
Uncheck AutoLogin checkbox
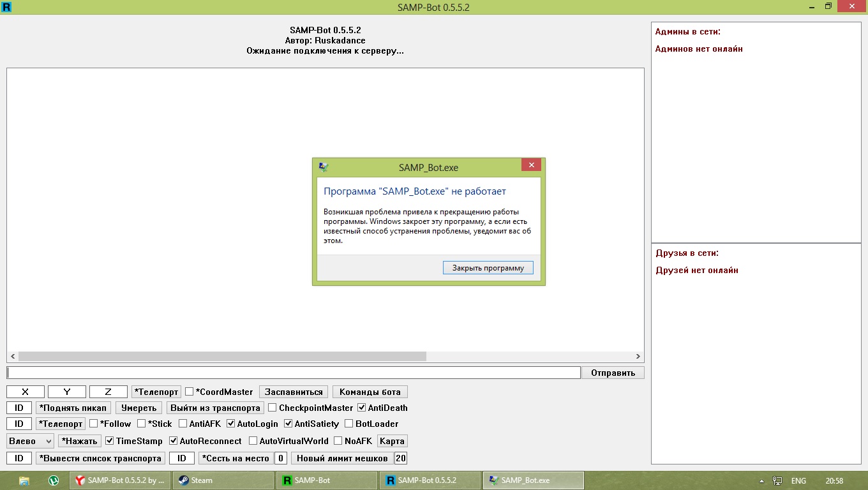pos(231,424)
